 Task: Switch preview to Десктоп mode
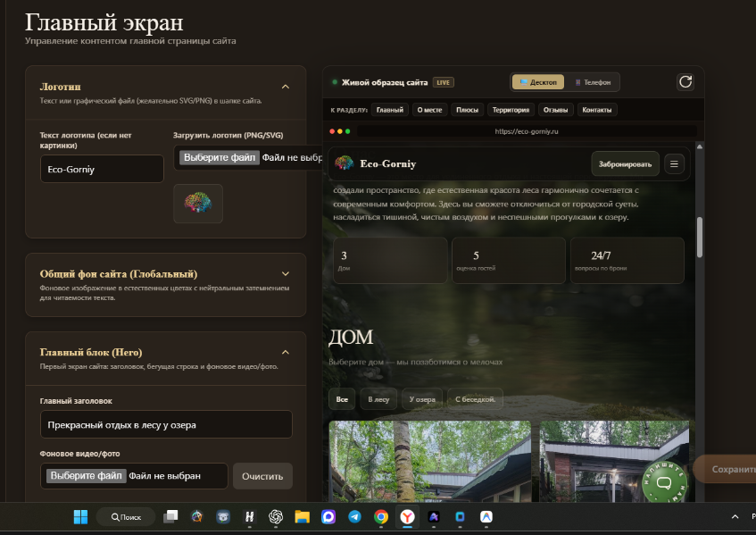538,82
